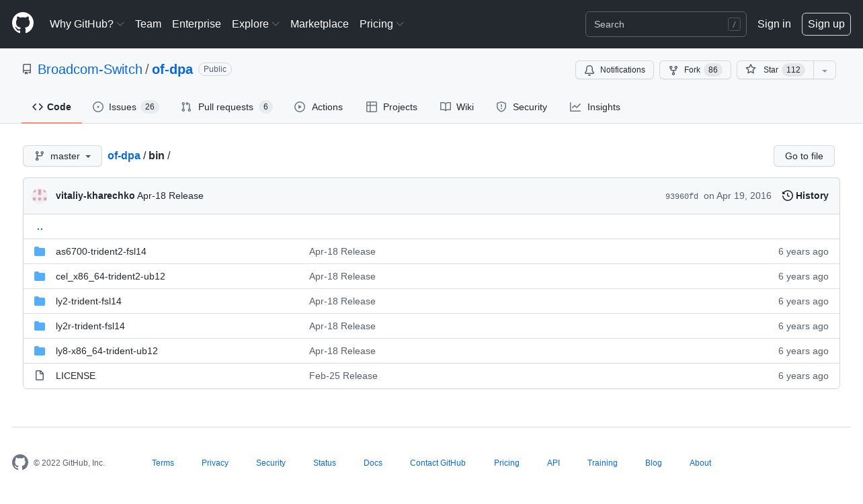Click the folder icon for as6700-trident2-fsl14

[x=40, y=251]
